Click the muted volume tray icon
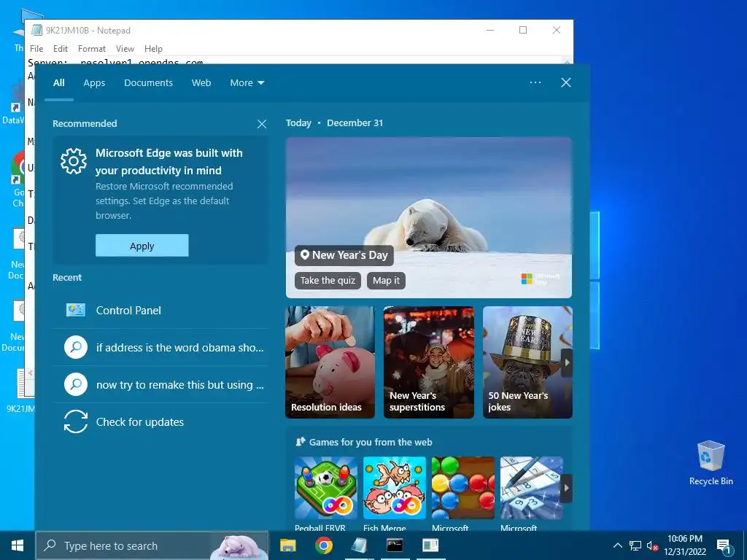Screen dimensions: 747x560 (x=652, y=545)
